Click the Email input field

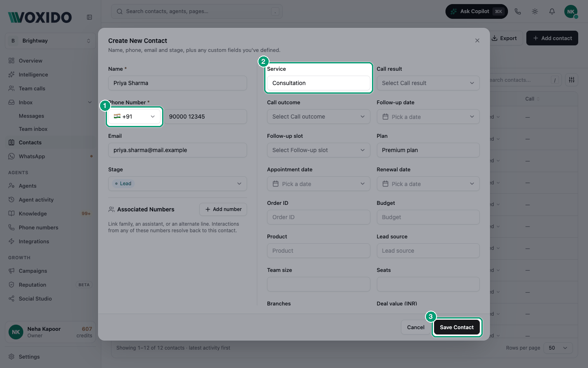pos(178,150)
